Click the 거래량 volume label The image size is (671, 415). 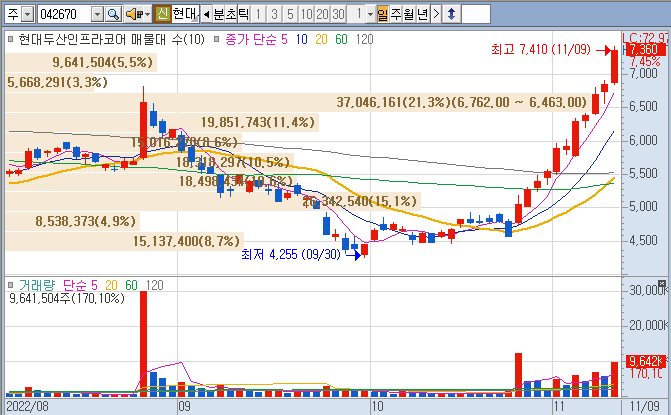pyautogui.click(x=37, y=285)
